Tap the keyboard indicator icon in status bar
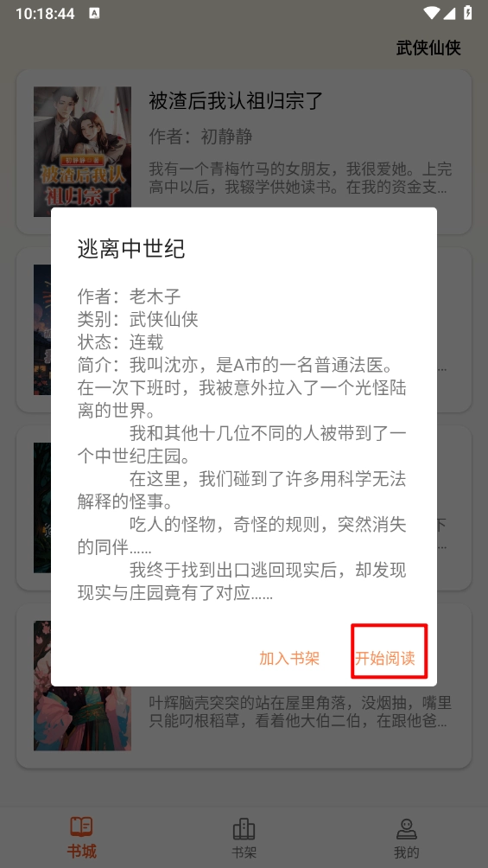This screenshot has width=488, height=868. point(94,13)
